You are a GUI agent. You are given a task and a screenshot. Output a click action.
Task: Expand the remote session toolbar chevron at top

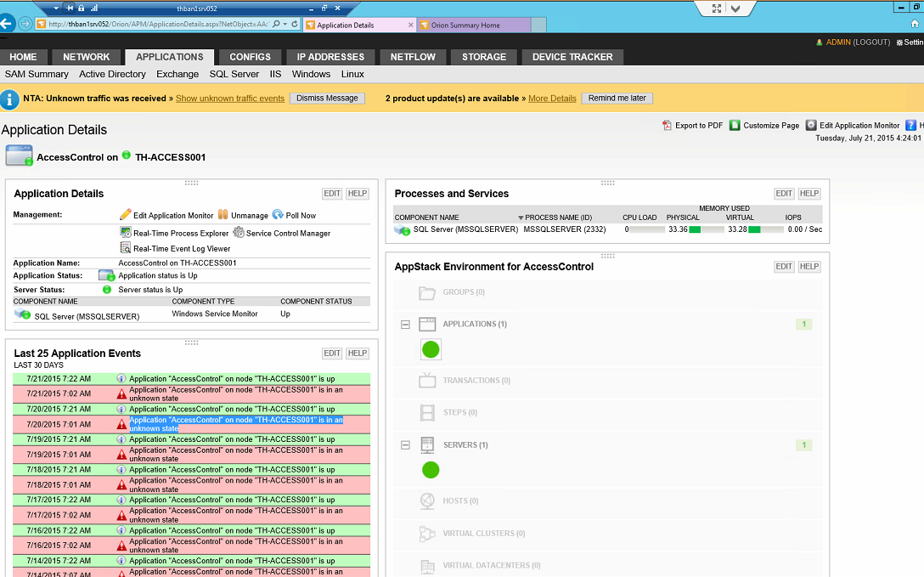[735, 8]
